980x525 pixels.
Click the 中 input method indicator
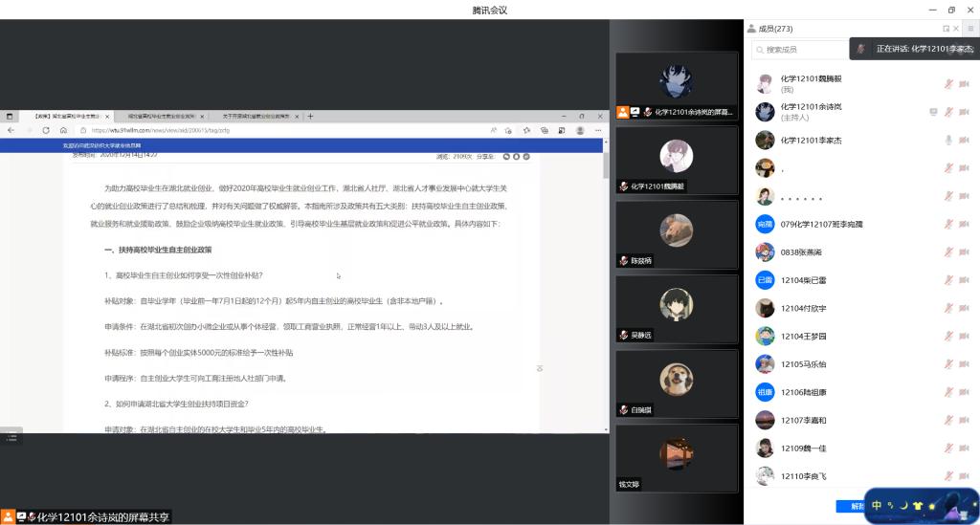click(877, 505)
